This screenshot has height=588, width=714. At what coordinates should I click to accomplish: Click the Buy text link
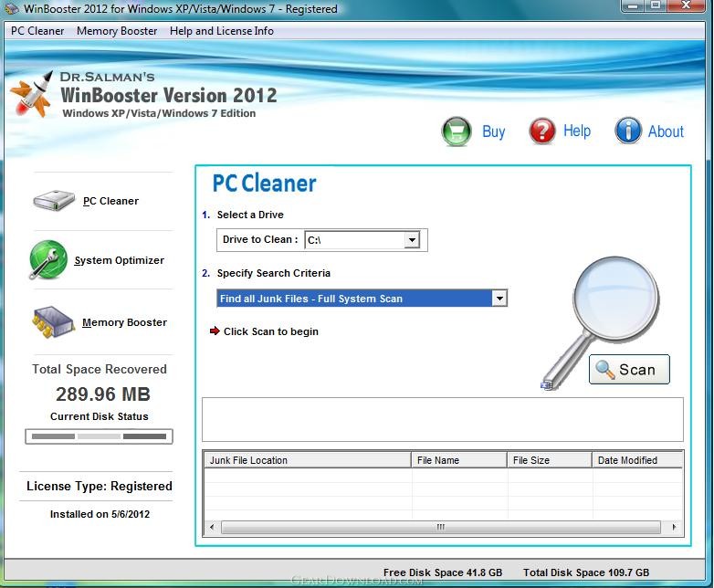click(x=494, y=131)
